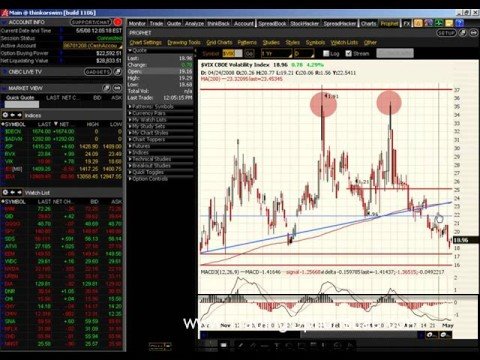Click the Market View link arrows icon
The image size is (480, 360).
117,88
